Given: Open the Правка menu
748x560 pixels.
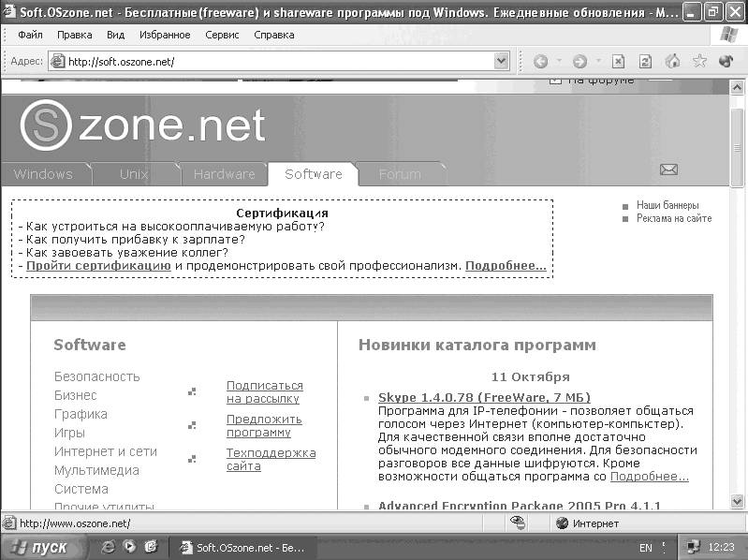Looking at the screenshot, I should click(x=74, y=35).
